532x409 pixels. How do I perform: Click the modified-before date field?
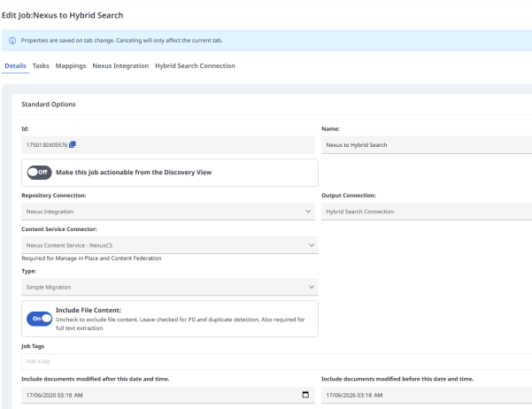[x=425, y=395]
